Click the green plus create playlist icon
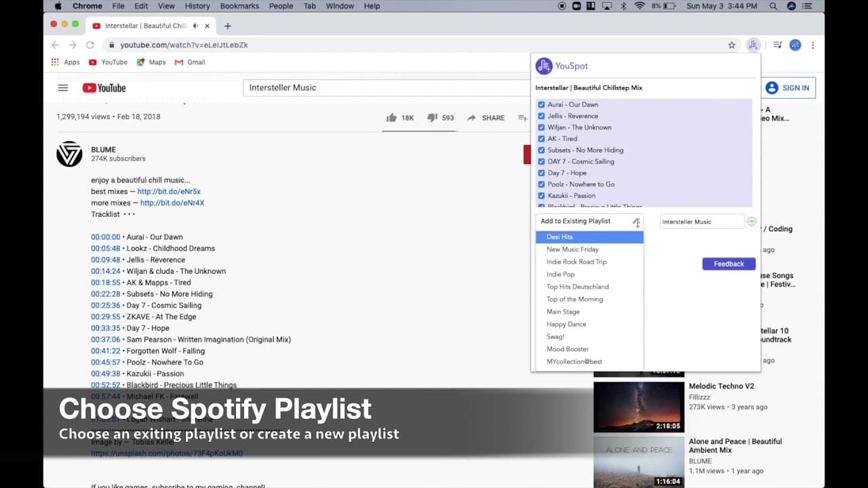 pyautogui.click(x=751, y=222)
